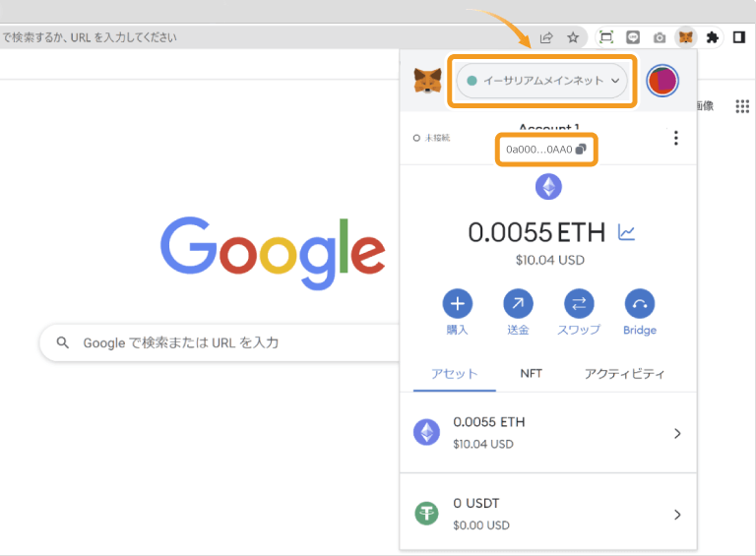Click the MetaMask fox logo in popup
Image resolution: width=756 pixels, height=556 pixels.
(x=427, y=81)
